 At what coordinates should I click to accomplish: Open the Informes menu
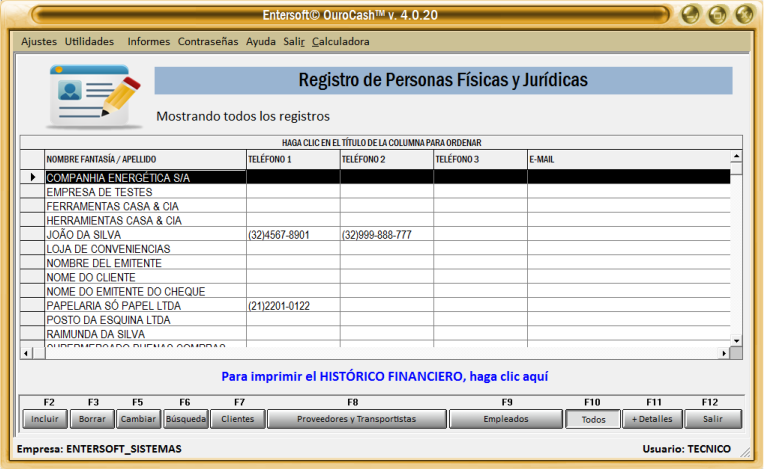[149, 42]
